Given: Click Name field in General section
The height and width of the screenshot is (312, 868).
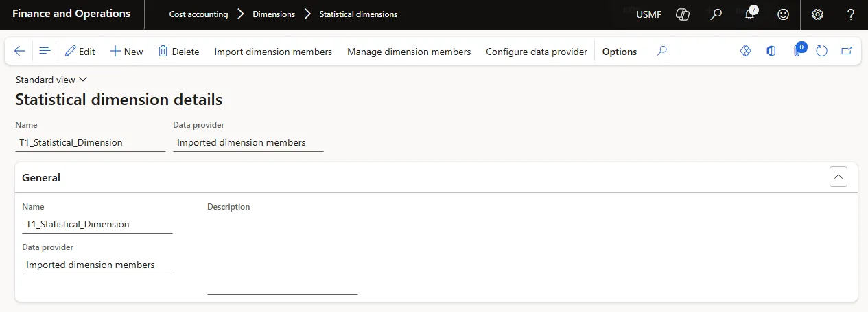Looking at the screenshot, I should (x=97, y=224).
